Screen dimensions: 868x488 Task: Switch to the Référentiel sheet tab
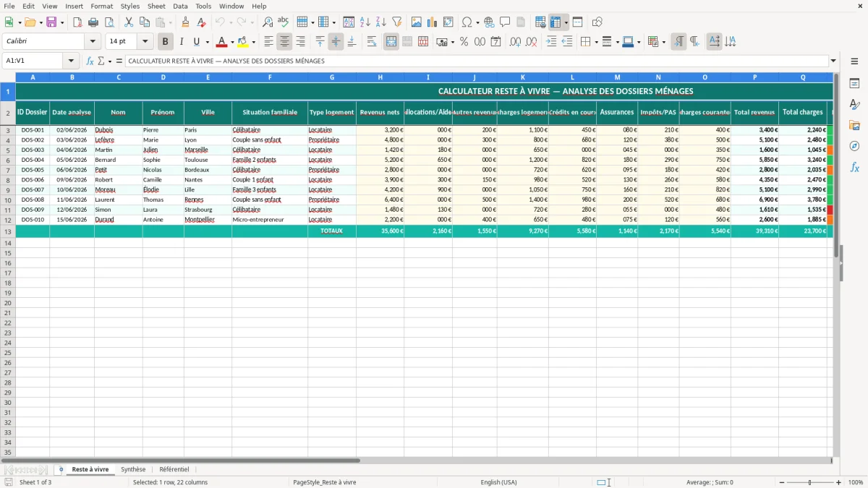pos(174,469)
